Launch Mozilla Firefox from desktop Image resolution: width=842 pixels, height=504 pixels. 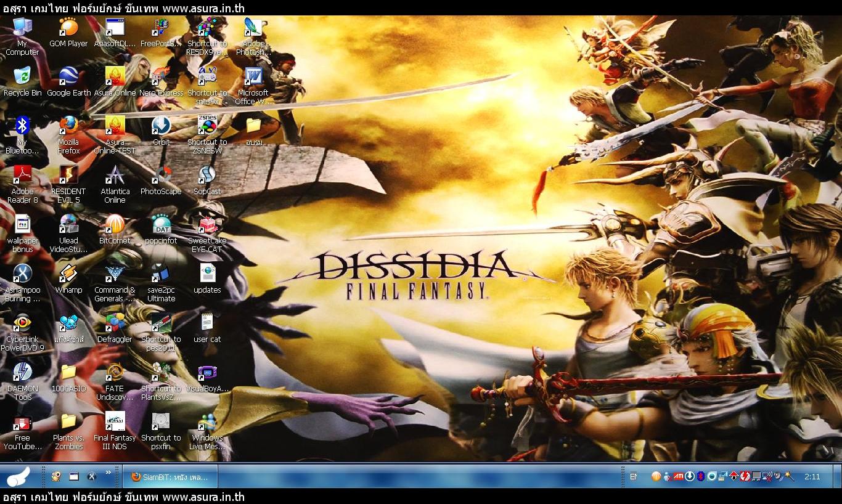[x=68, y=136]
